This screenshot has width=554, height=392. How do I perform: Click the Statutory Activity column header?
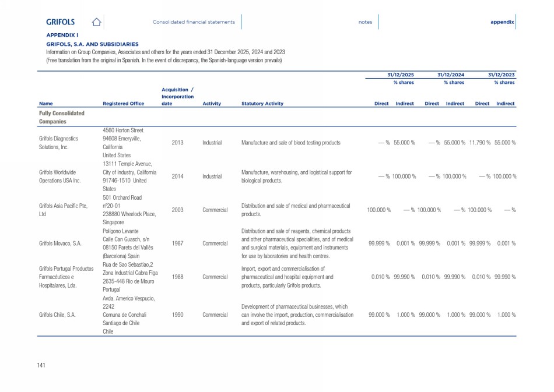(262, 104)
